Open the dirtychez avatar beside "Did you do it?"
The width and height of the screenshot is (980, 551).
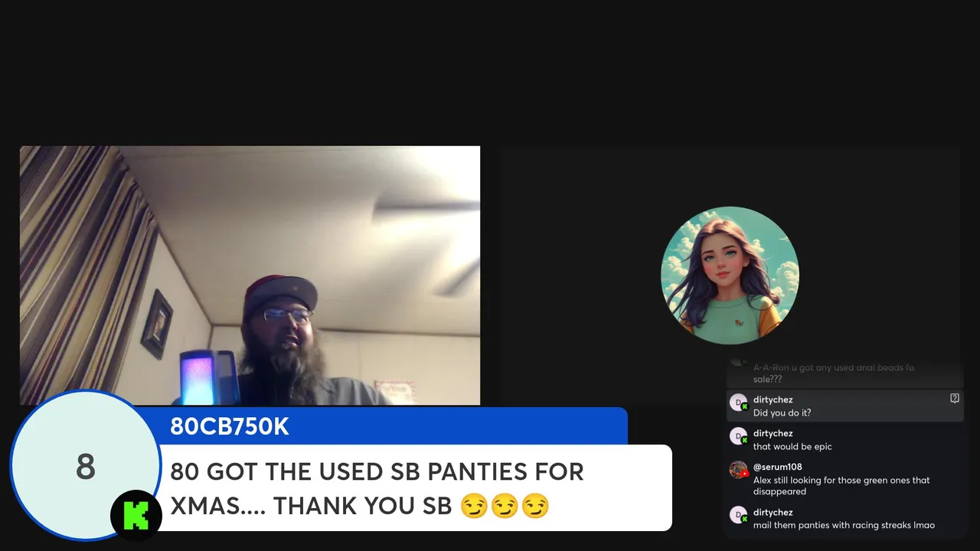(x=738, y=403)
